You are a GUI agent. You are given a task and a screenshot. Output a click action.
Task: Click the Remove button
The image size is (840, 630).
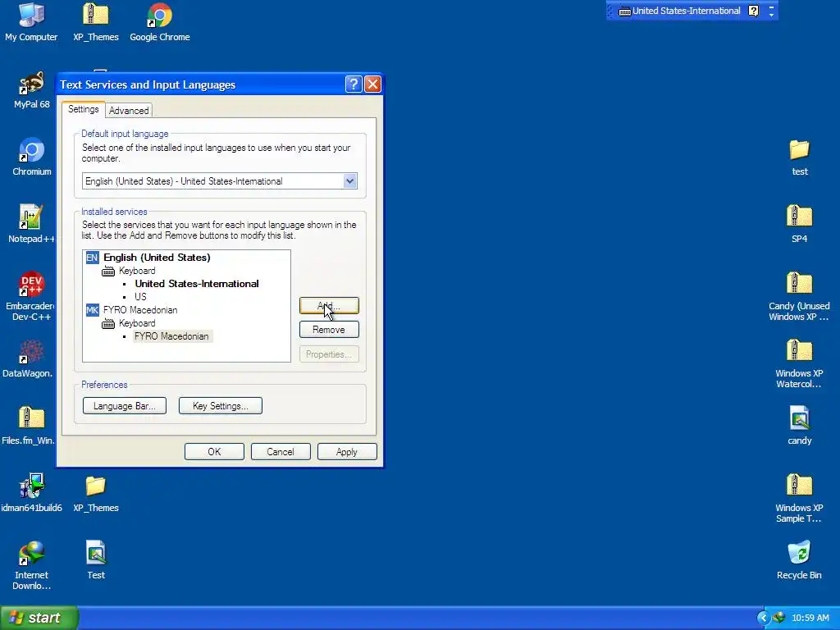coord(329,330)
